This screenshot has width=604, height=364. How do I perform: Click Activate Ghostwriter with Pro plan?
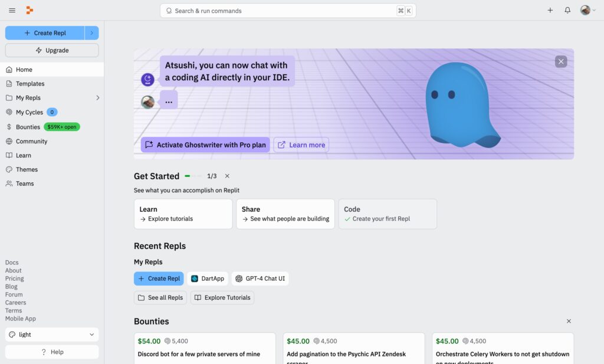pyautogui.click(x=205, y=145)
